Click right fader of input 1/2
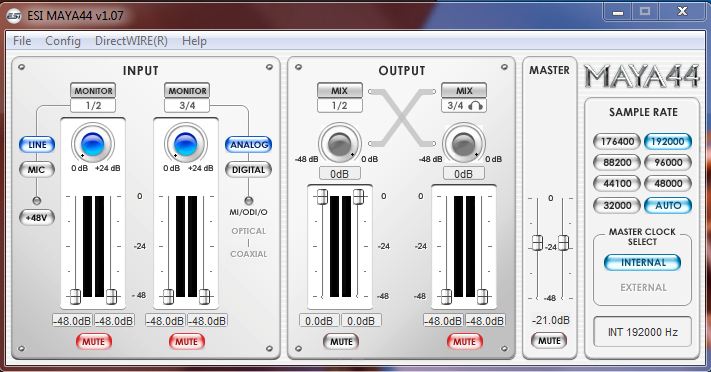Screen dimensions: 711x372 [112, 296]
